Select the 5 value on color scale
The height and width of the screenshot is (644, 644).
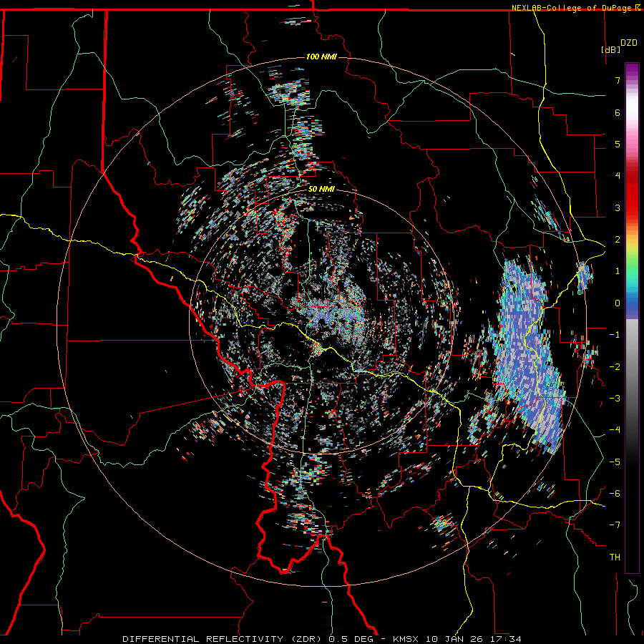point(618,144)
